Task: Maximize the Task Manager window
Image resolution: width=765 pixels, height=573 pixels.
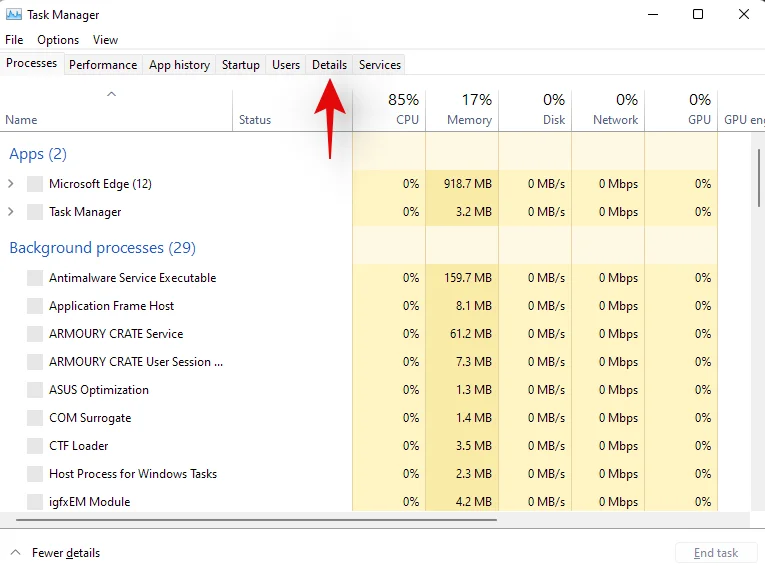Action: (698, 14)
